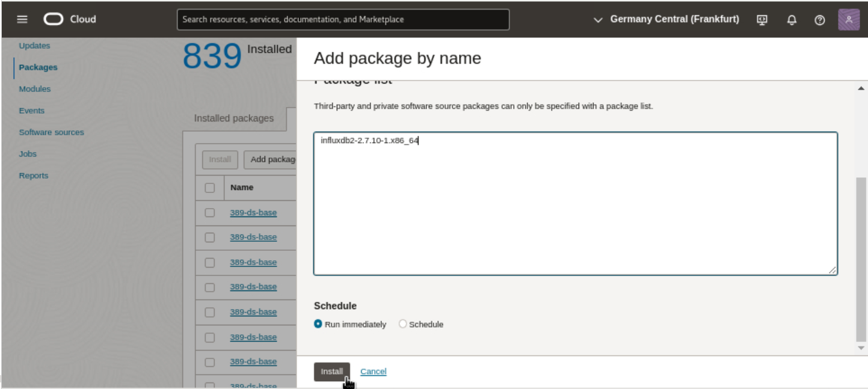Click the text area resize handle

(x=833, y=271)
